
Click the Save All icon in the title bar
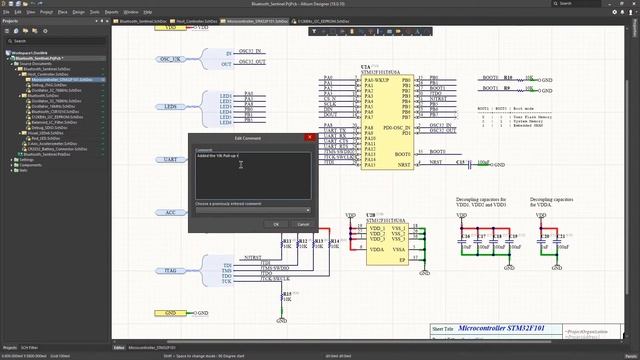coord(18,4)
